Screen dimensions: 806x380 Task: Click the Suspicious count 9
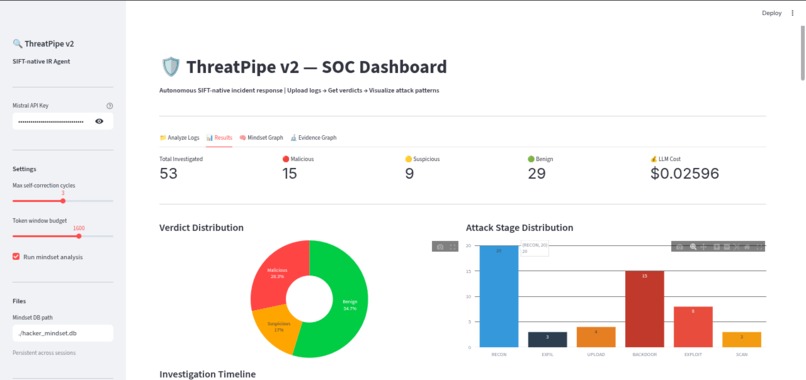[409, 174]
